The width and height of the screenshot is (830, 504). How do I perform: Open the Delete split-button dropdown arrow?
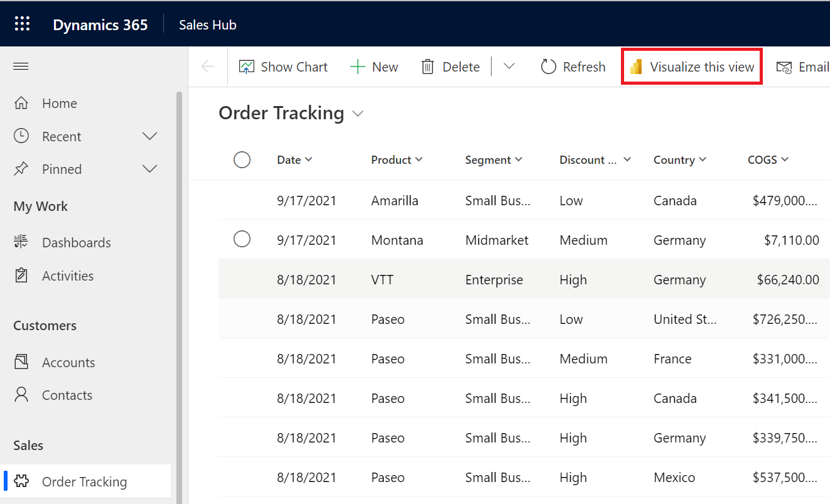509,67
